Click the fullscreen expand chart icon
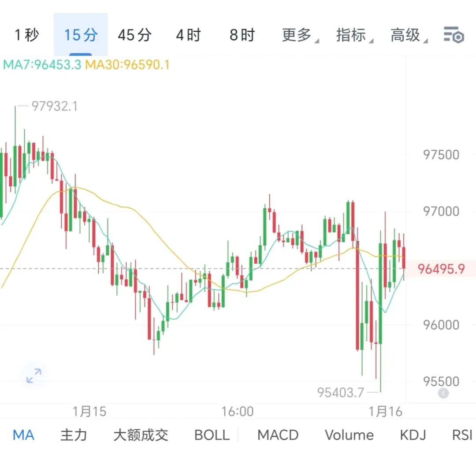476x457 pixels. 33,376
